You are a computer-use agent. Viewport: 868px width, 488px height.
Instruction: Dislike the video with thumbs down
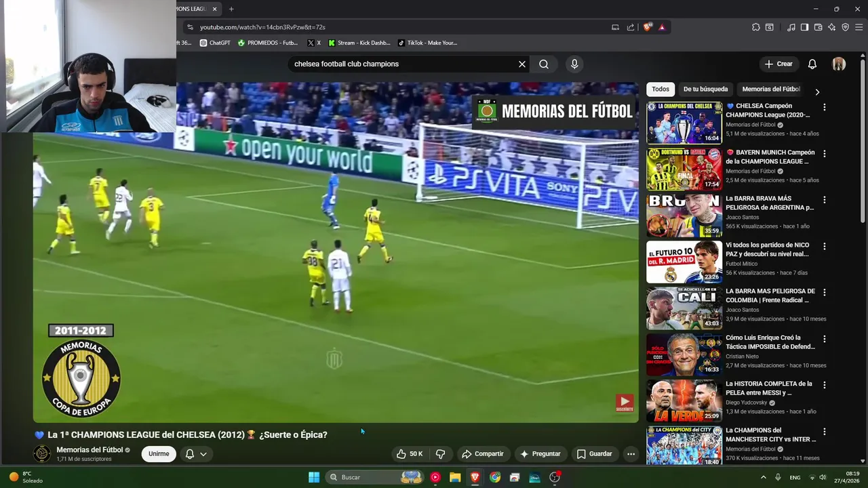point(440,454)
